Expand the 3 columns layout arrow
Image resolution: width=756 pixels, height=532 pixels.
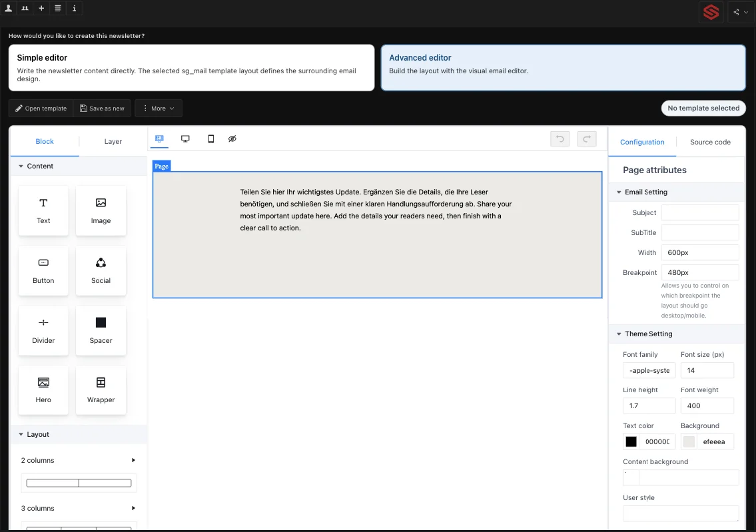[x=133, y=508]
